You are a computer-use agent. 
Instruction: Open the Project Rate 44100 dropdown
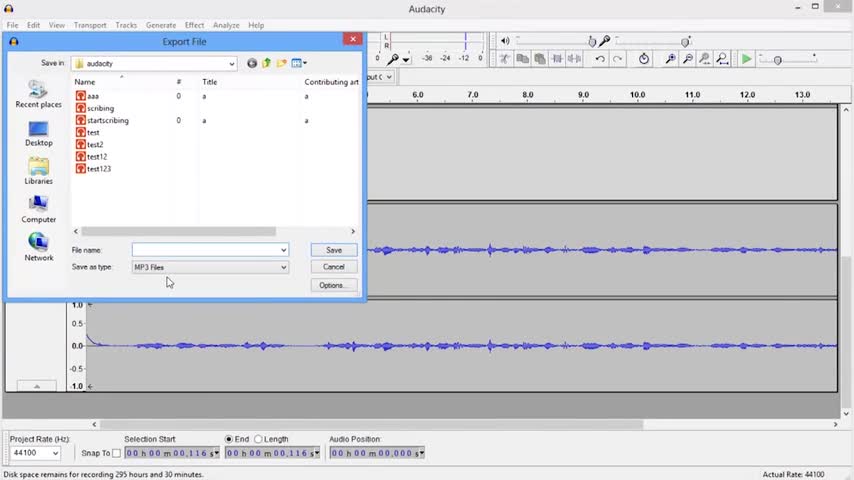(35, 453)
